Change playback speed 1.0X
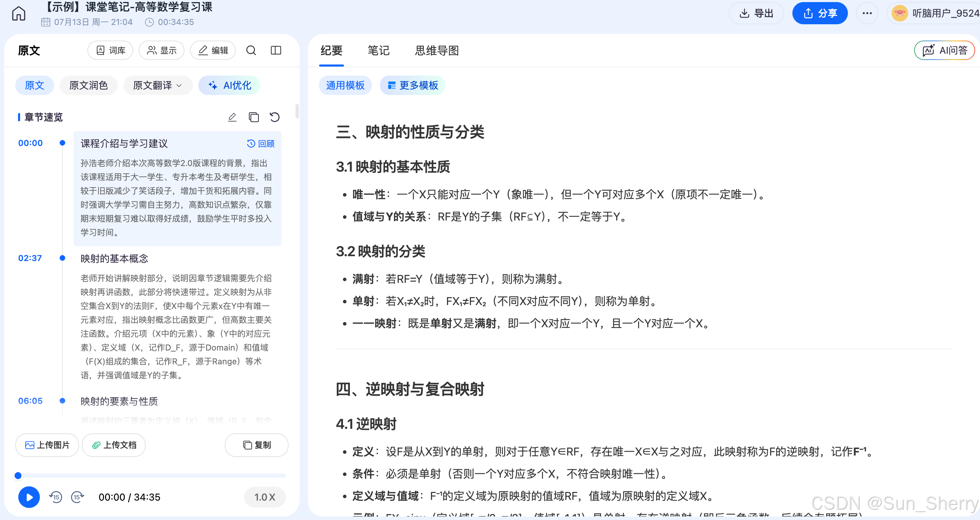Viewport: 980px width, 520px height. (265, 497)
